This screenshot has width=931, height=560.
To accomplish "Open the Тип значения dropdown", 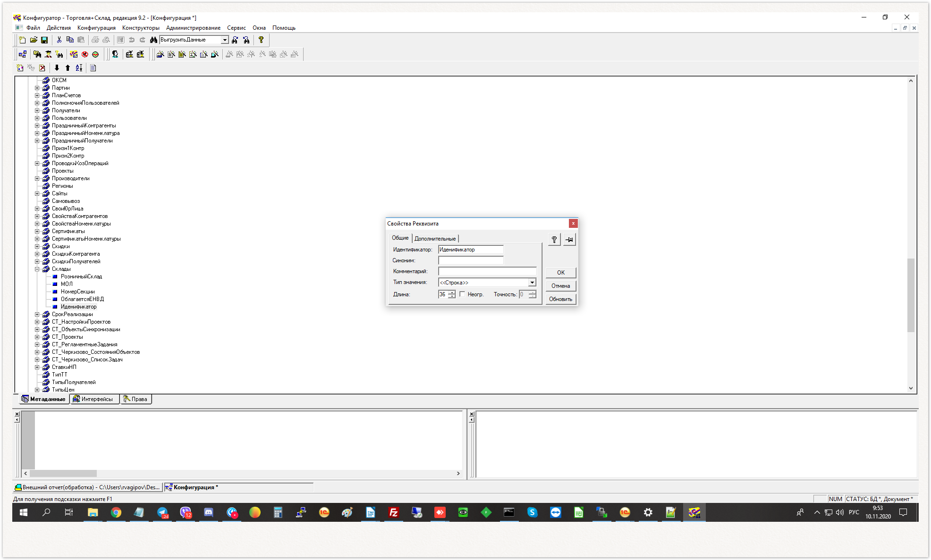I will point(532,283).
